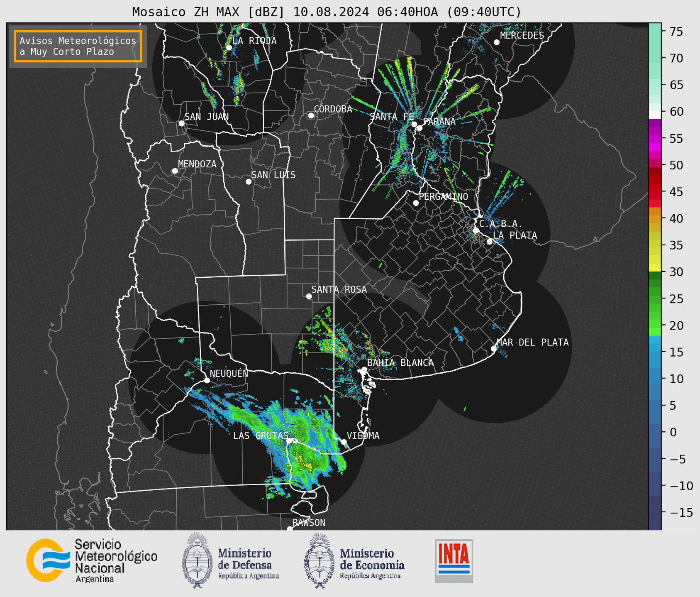Click the Ministerio de Defensa emblem

[197, 560]
